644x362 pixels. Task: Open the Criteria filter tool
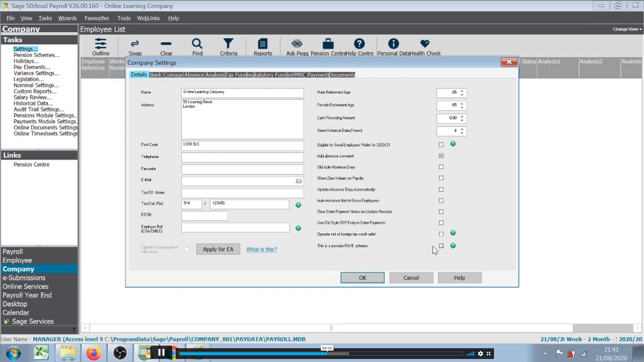point(229,47)
